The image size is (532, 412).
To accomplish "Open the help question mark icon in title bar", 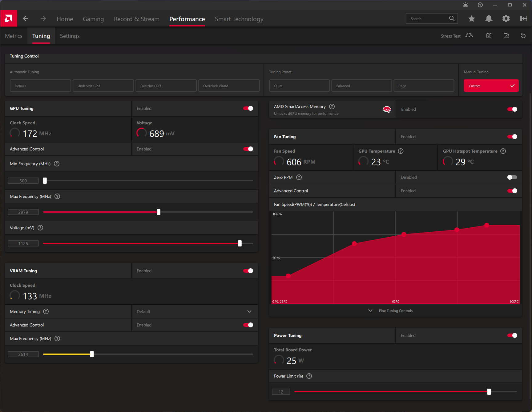I will 480,5.
